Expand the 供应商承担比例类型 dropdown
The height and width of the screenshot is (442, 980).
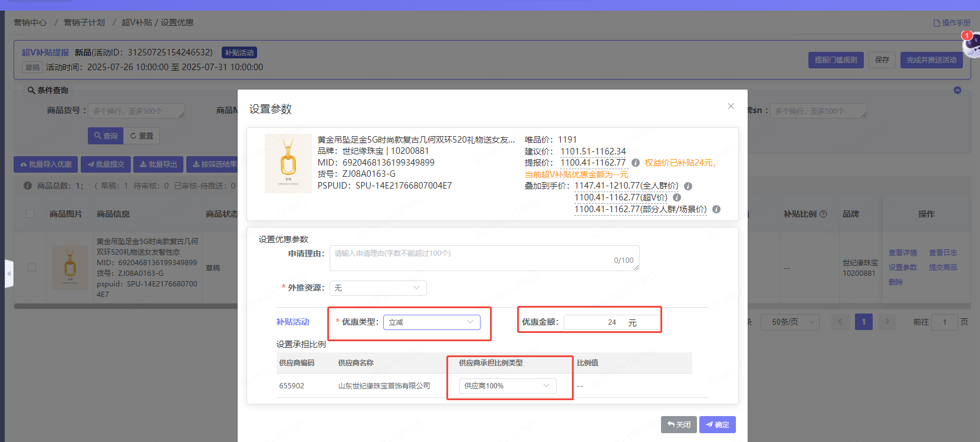507,386
